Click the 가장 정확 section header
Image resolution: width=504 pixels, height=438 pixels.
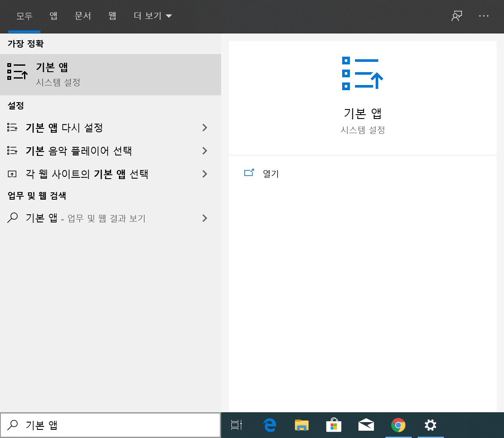click(26, 43)
